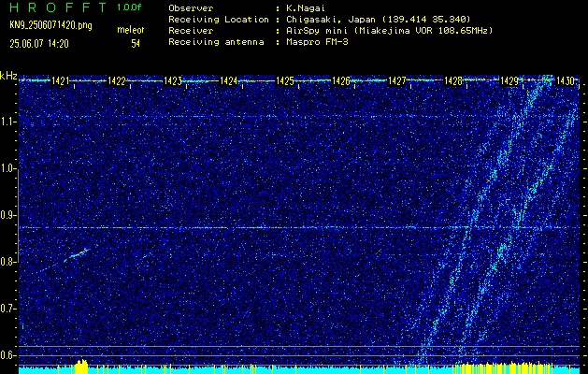Click the meteot label
The image size is (588, 374).
pyautogui.click(x=131, y=30)
